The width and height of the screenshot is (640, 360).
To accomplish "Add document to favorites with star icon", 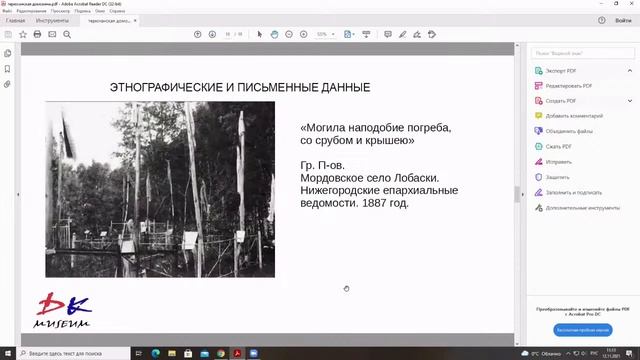I will point(23,34).
